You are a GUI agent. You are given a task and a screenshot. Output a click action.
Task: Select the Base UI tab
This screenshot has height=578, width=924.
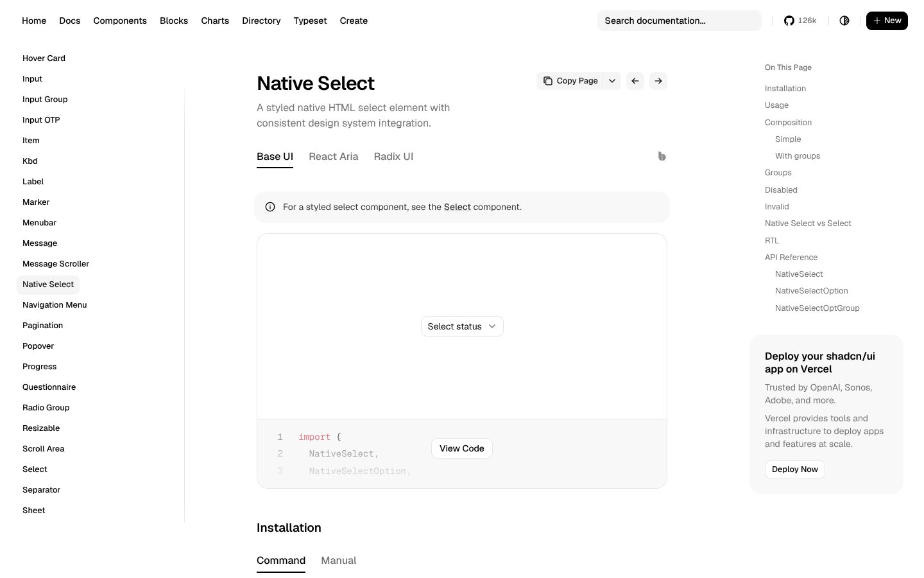pos(275,157)
